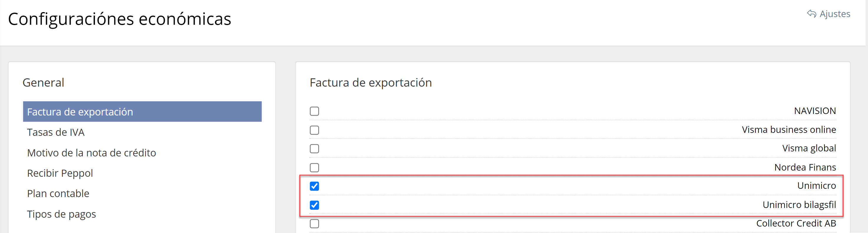The width and height of the screenshot is (868, 233).
Task: Select Plan contable in the sidebar
Action: coord(58,194)
